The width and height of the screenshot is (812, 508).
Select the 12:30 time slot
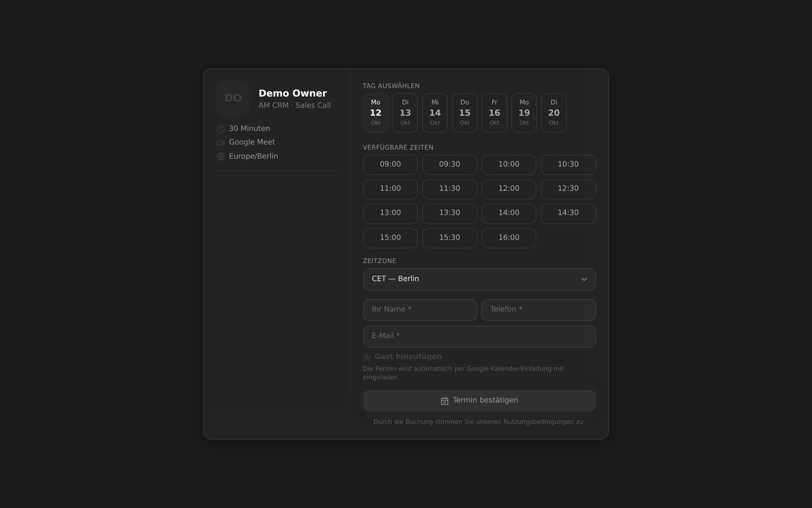pos(568,189)
